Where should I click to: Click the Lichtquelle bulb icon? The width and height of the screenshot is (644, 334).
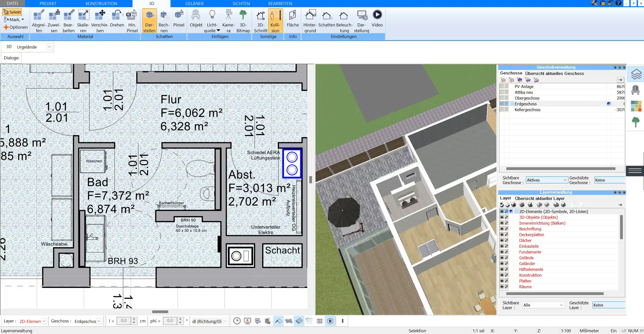212,15
